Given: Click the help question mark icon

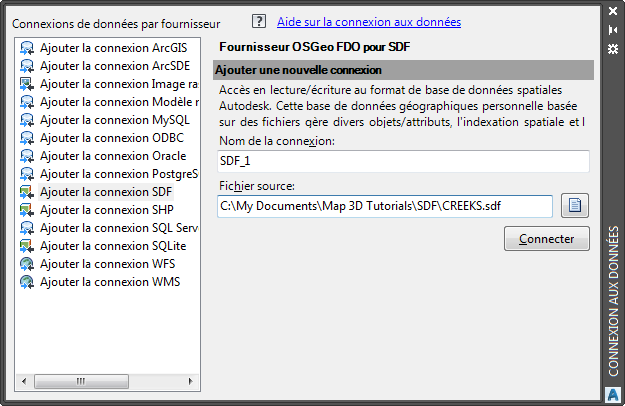Looking at the screenshot, I should click(x=259, y=21).
